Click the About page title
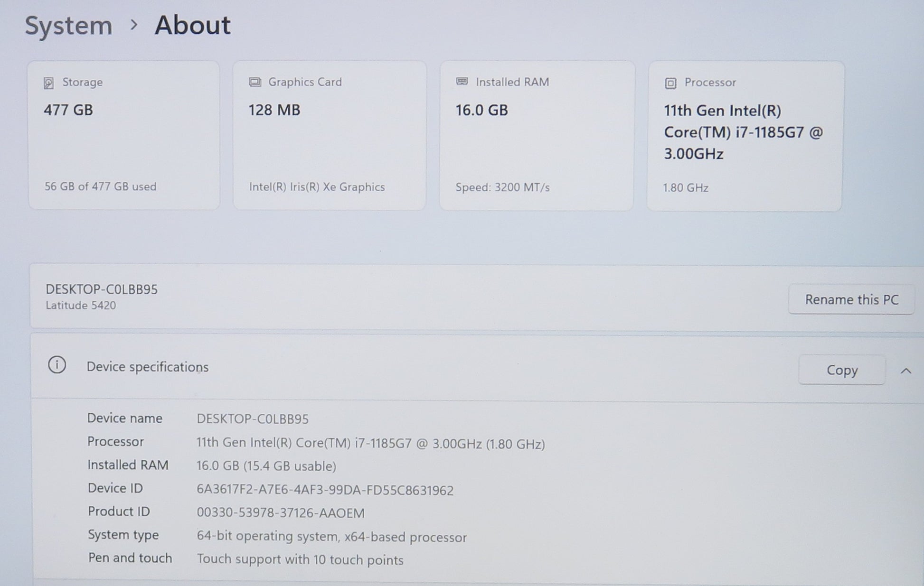 point(192,25)
